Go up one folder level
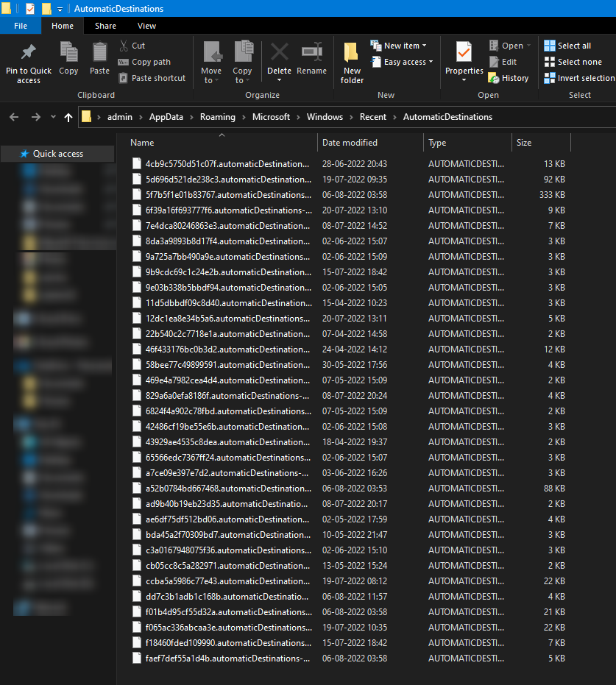616x685 pixels. 68,117
